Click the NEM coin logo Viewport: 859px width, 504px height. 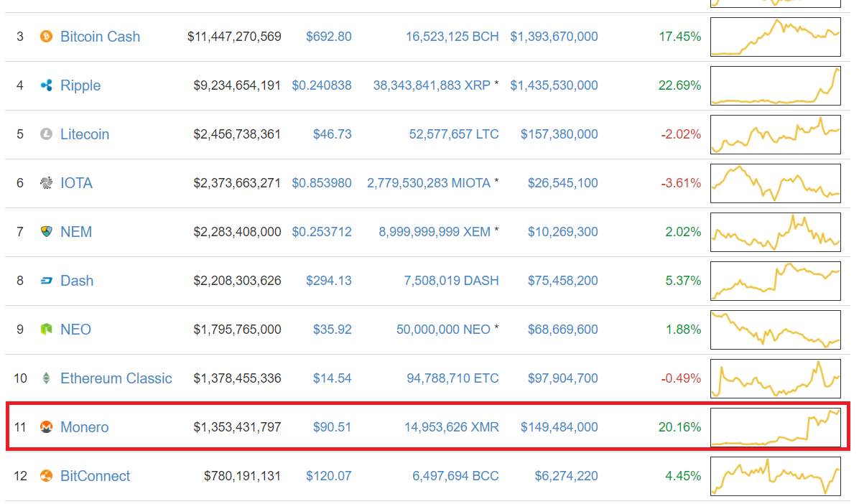tap(47, 232)
